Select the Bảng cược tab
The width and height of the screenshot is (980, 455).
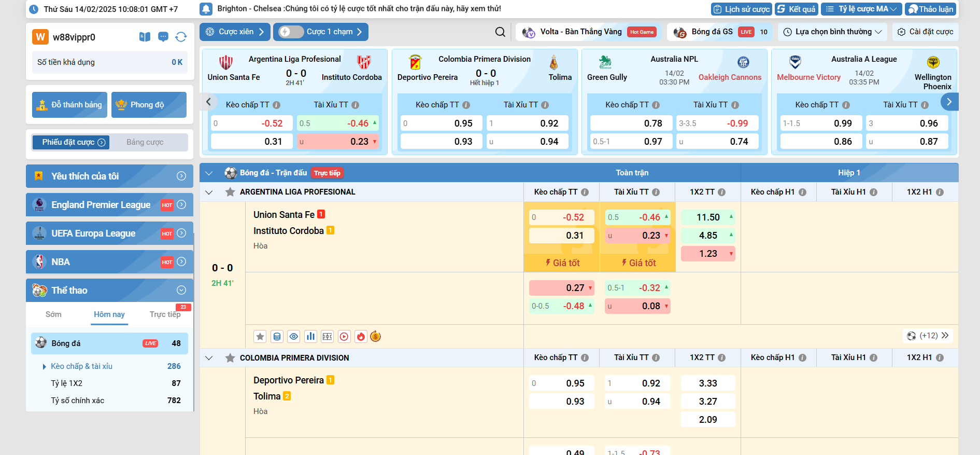coord(145,142)
